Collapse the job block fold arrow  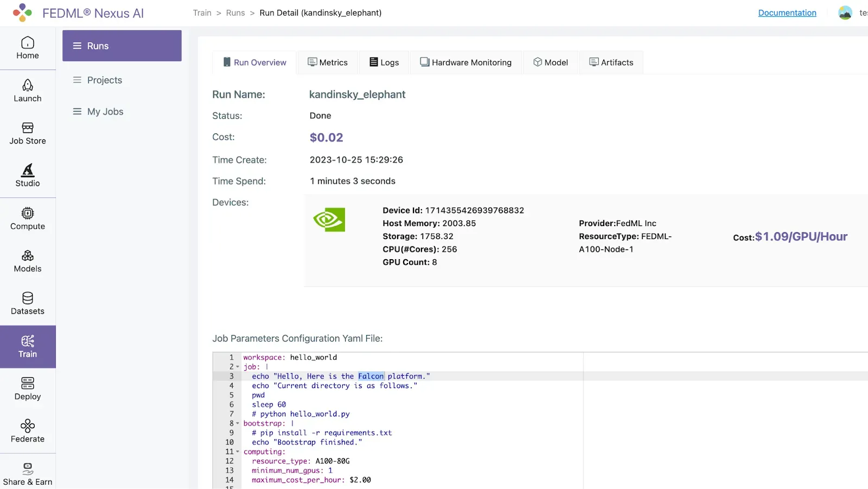(238, 367)
